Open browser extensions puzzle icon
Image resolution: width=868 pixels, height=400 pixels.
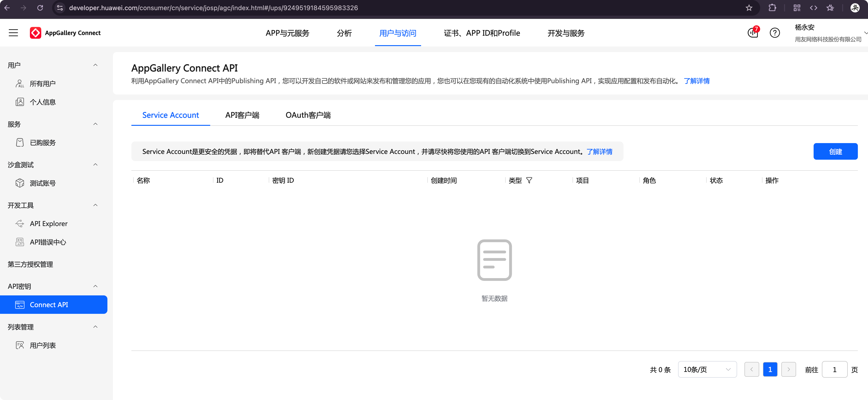tap(772, 8)
